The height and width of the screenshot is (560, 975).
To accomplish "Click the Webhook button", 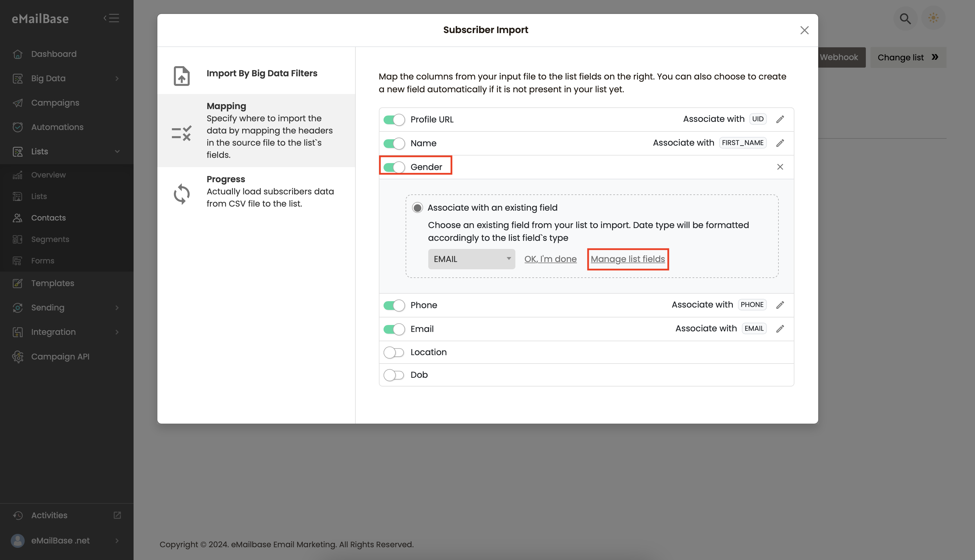I will (x=841, y=57).
